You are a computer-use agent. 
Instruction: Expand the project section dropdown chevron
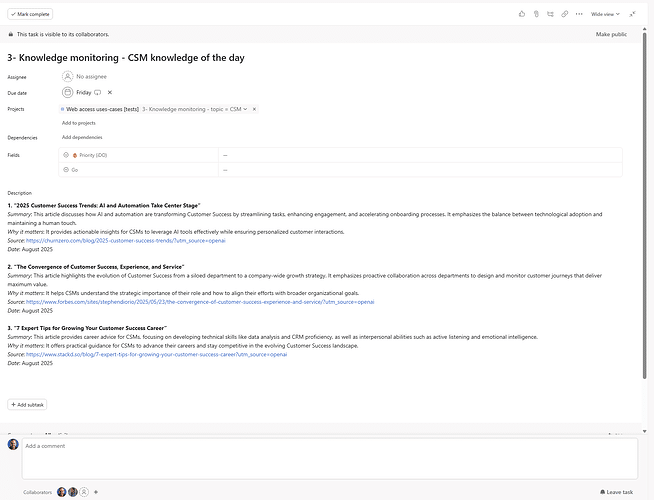[243, 108]
